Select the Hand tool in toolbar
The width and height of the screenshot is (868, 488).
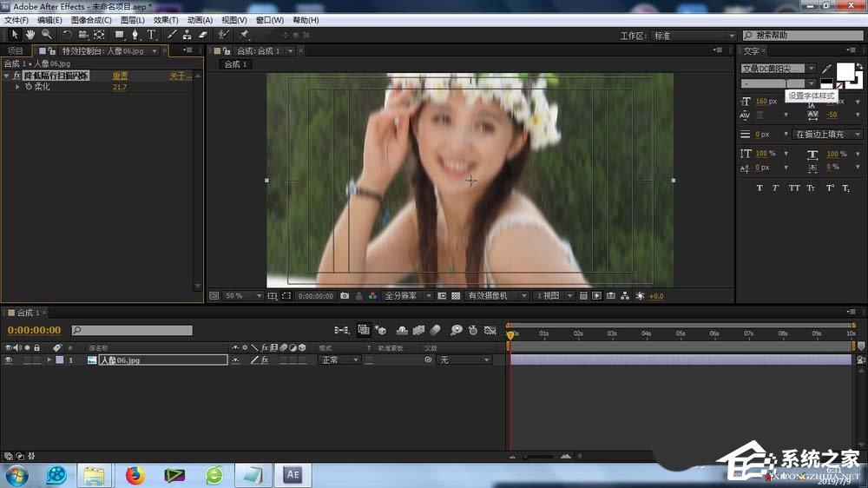click(x=30, y=35)
